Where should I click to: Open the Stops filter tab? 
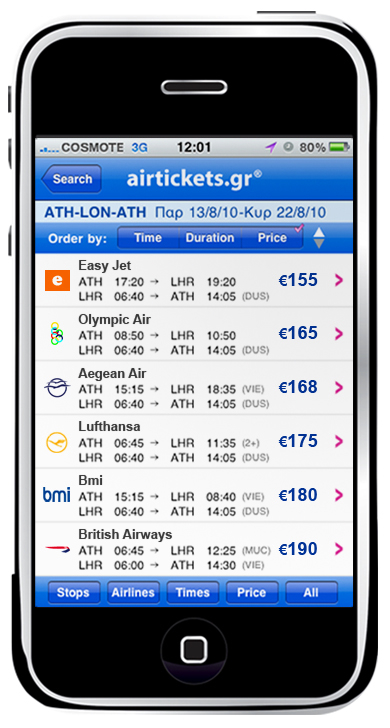coord(74,592)
